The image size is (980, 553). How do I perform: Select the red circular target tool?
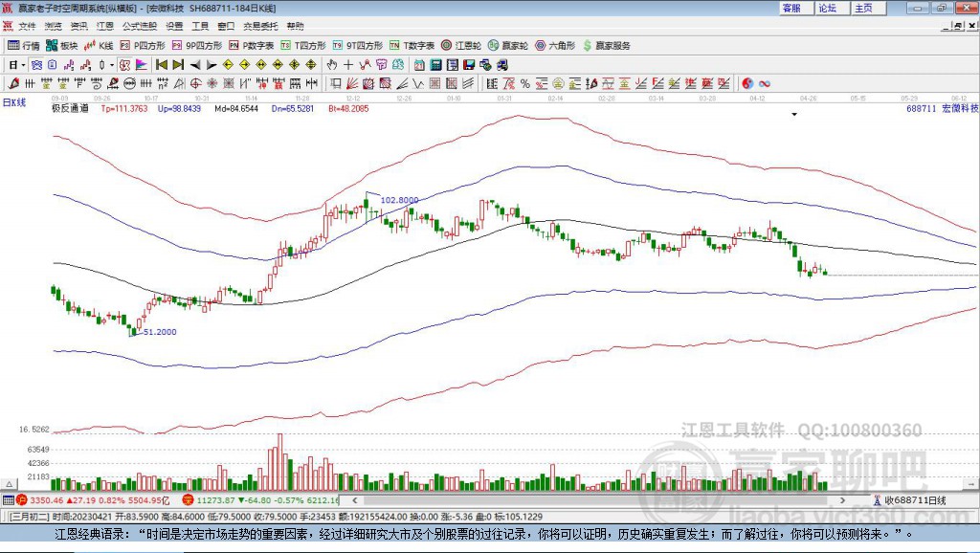(x=195, y=83)
